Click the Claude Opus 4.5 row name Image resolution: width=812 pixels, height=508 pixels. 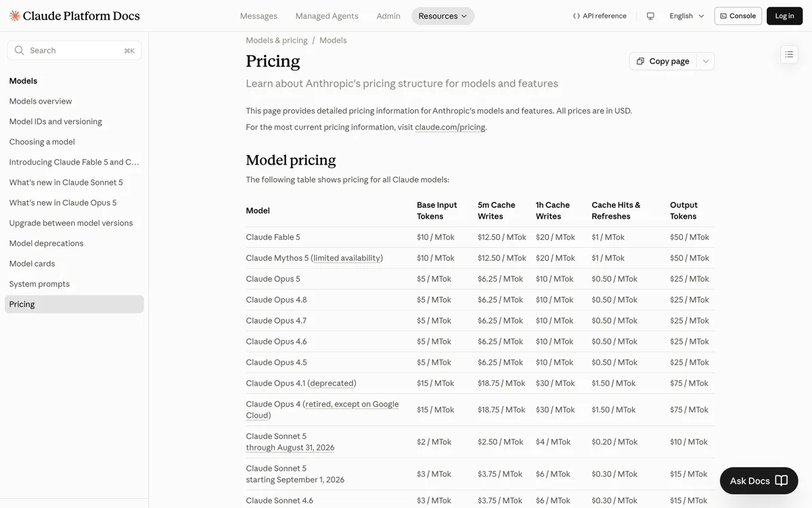coord(276,362)
